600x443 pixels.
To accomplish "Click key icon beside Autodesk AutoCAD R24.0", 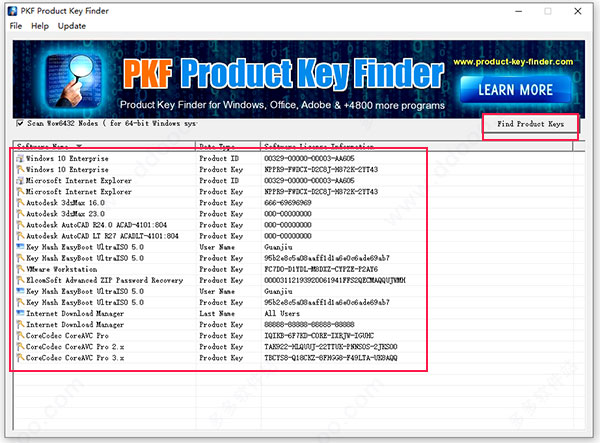I will [20, 225].
